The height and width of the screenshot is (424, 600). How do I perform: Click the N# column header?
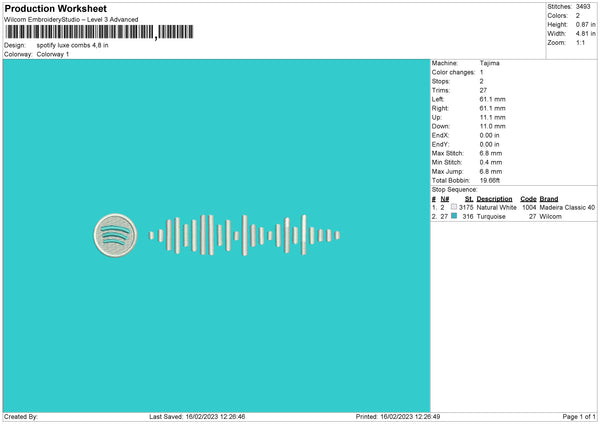445,199
